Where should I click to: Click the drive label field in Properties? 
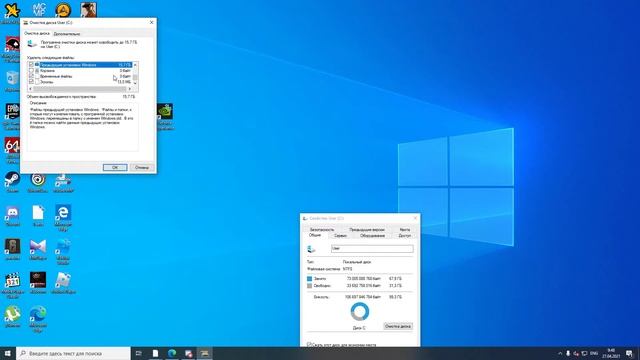pyautogui.click(x=372, y=249)
